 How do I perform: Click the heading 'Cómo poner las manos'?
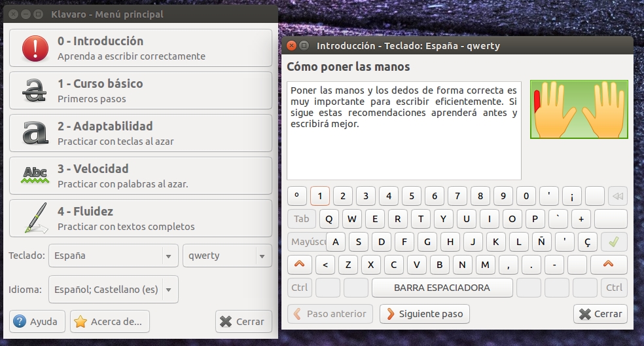(x=348, y=67)
